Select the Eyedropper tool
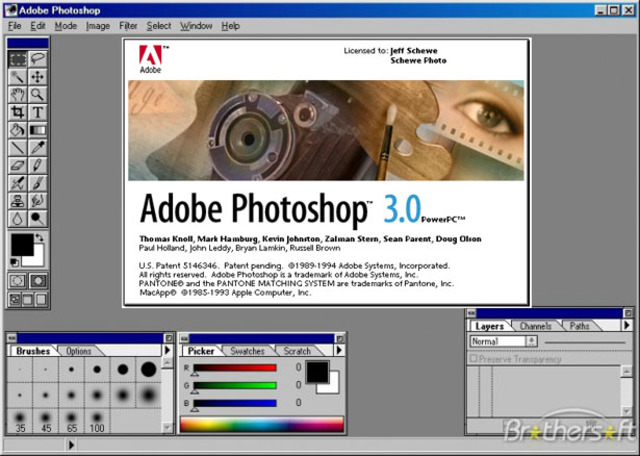640x456 pixels. pos(38,148)
